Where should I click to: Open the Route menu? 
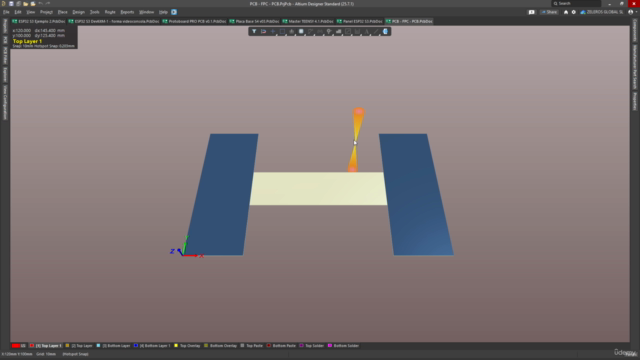click(x=110, y=12)
